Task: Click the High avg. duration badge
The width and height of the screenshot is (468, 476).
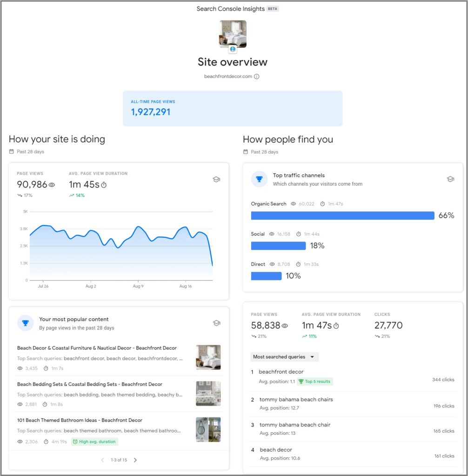Action: 94,442
